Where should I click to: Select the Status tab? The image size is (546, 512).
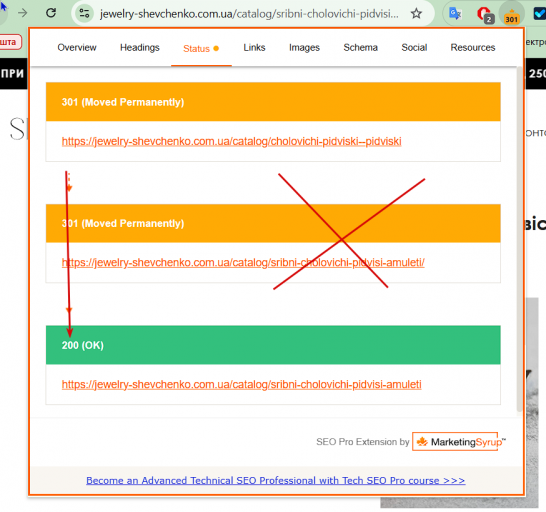201,48
